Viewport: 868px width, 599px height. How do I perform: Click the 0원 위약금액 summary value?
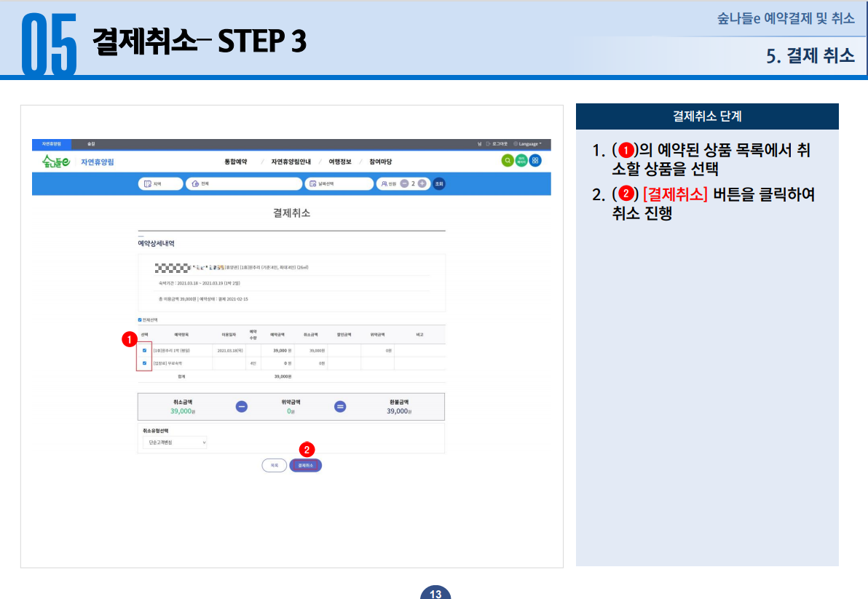[x=291, y=411]
